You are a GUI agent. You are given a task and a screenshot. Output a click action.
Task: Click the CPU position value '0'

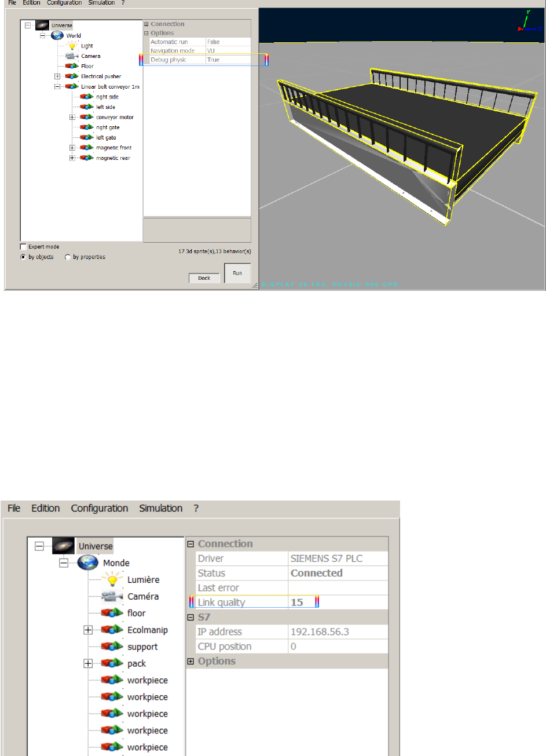[x=338, y=647]
